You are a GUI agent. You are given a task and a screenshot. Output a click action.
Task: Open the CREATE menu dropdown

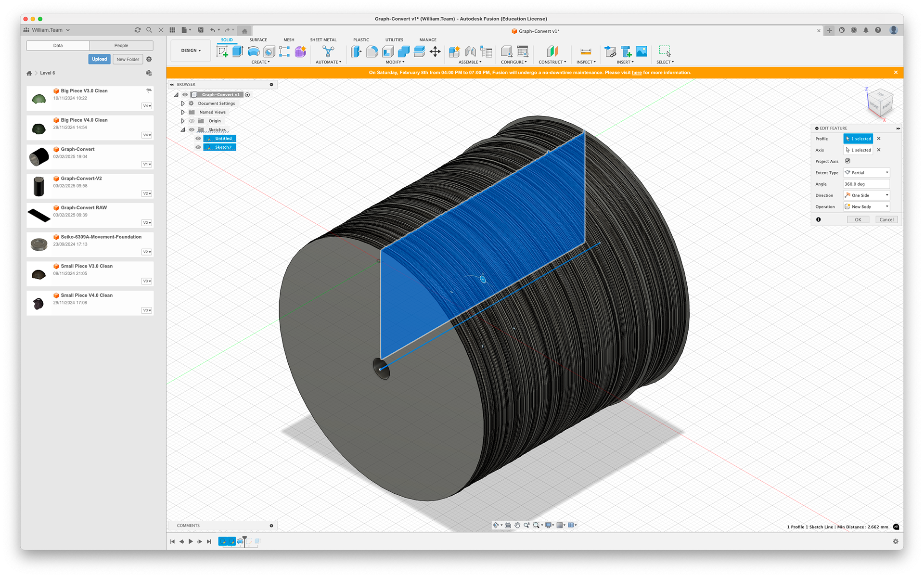click(x=260, y=62)
